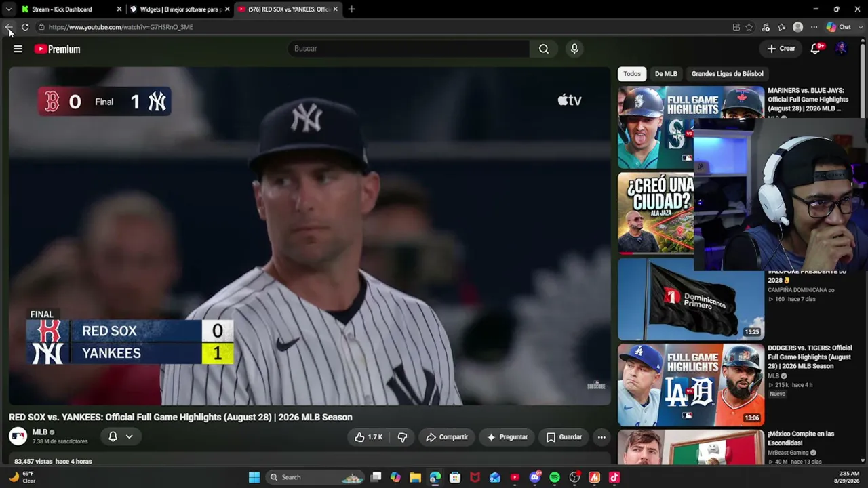The width and height of the screenshot is (868, 488).
Task: Click the Preguntar button
Action: coord(507,437)
